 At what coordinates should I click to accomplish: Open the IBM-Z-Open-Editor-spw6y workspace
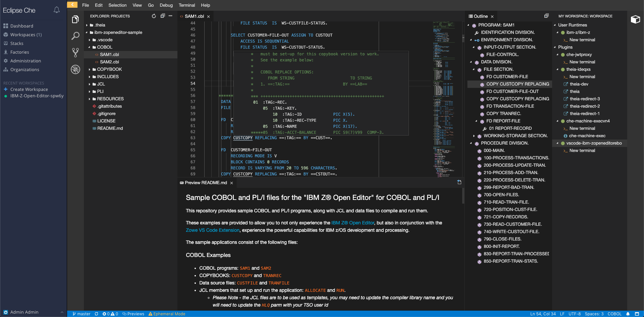[37, 96]
